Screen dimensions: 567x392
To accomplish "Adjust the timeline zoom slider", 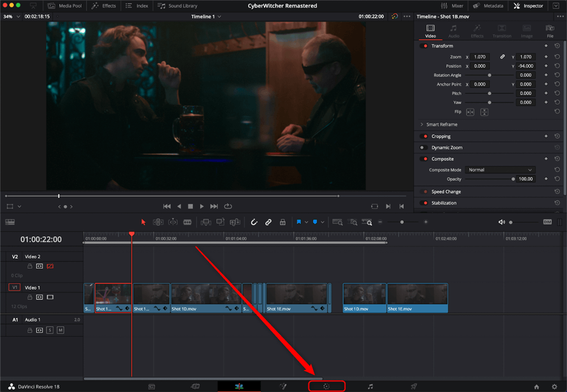I will tap(402, 222).
